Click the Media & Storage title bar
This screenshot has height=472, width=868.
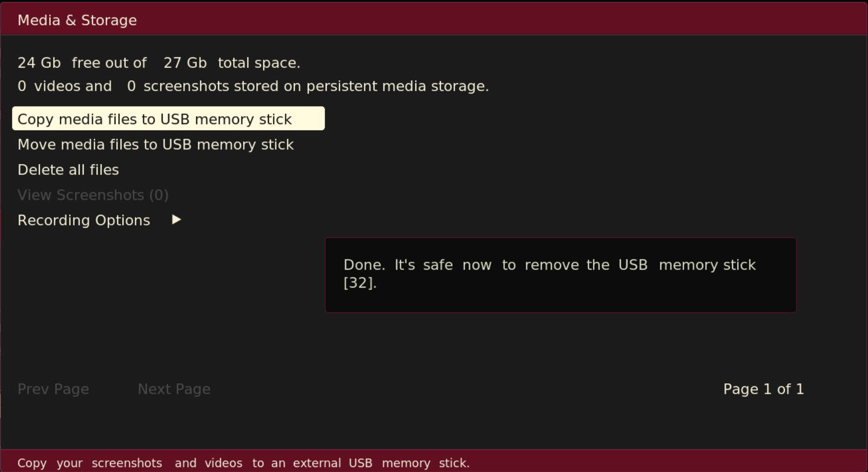coord(77,20)
